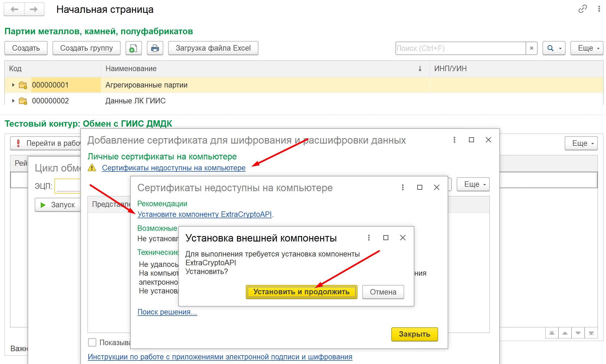Sort by the arrow in Наименование header
Screen dimensions: 606x364
click(x=420, y=69)
